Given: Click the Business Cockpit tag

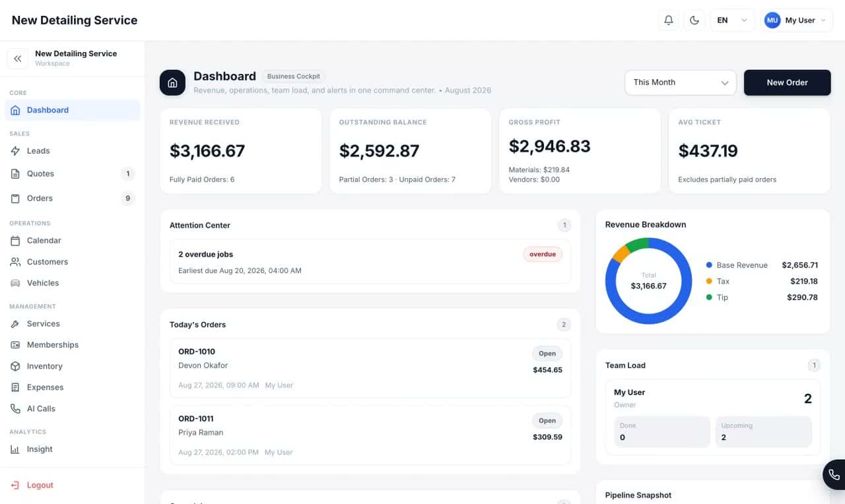Looking at the screenshot, I should pos(294,77).
